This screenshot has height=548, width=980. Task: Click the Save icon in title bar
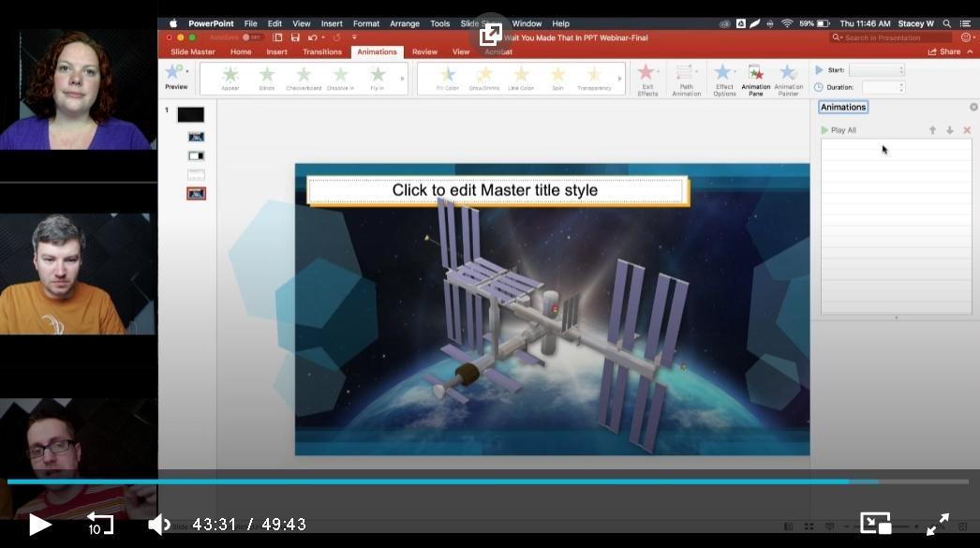point(295,37)
